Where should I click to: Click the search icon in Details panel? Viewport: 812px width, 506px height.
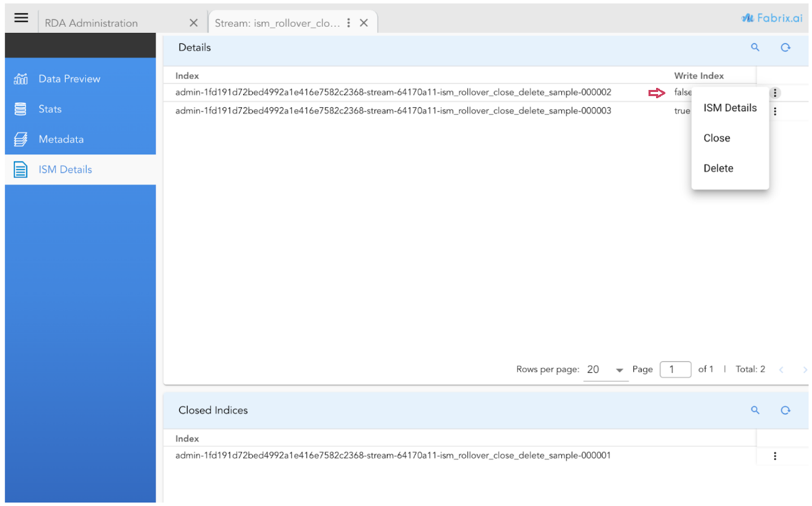pyautogui.click(x=755, y=47)
